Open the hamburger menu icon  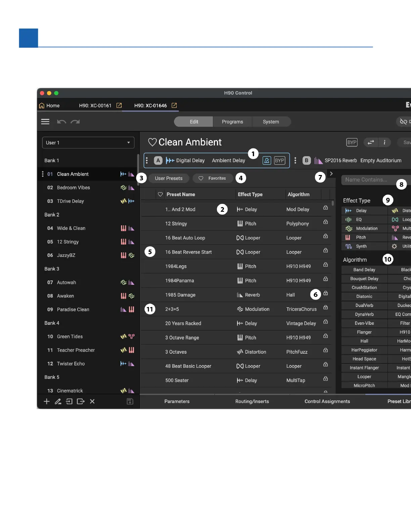(45, 122)
